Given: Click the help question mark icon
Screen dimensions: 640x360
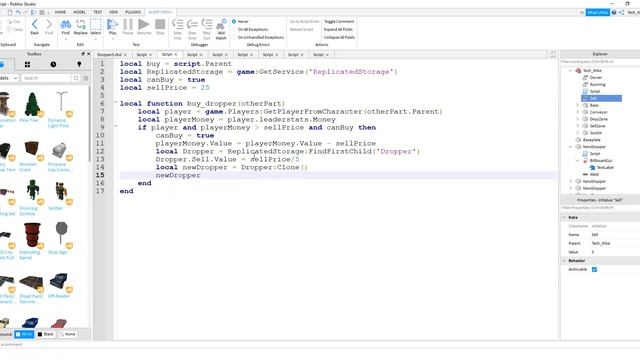Looking at the screenshot, I should click(614, 12).
